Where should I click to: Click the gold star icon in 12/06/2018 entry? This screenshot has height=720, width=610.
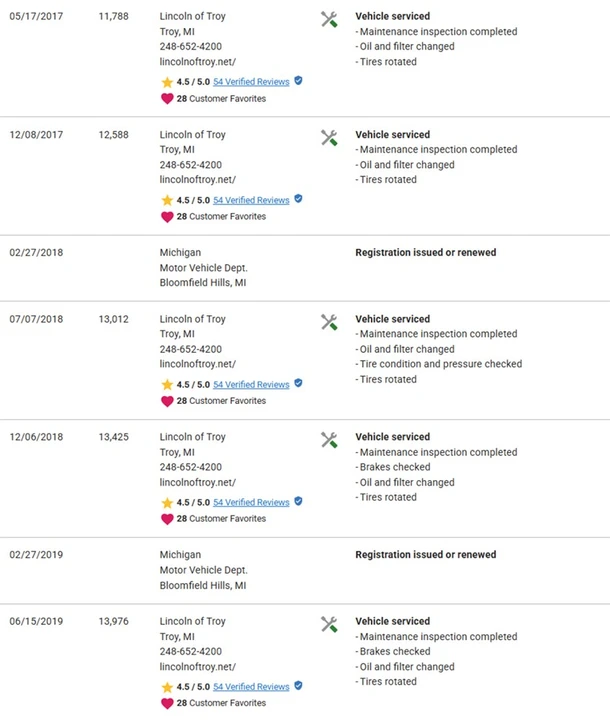point(167,503)
